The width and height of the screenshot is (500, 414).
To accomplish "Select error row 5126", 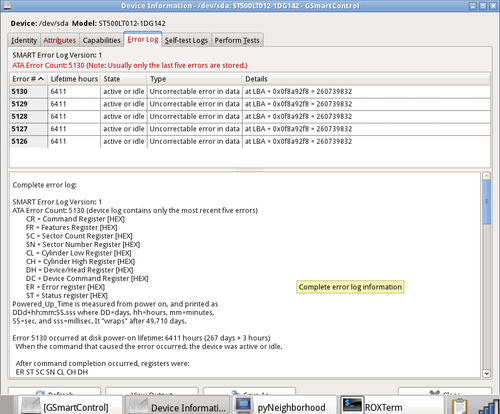I will [250, 141].
